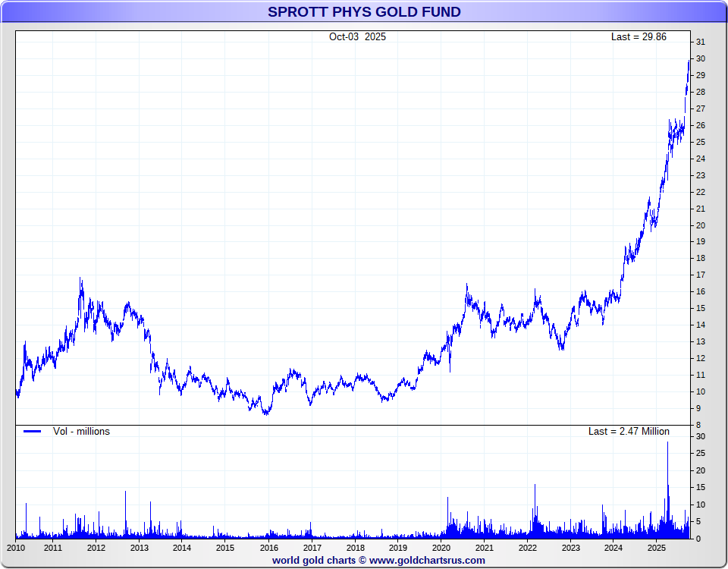Click the goldchartsrus.com credit text
This screenshot has height=569, width=728.
(378, 560)
